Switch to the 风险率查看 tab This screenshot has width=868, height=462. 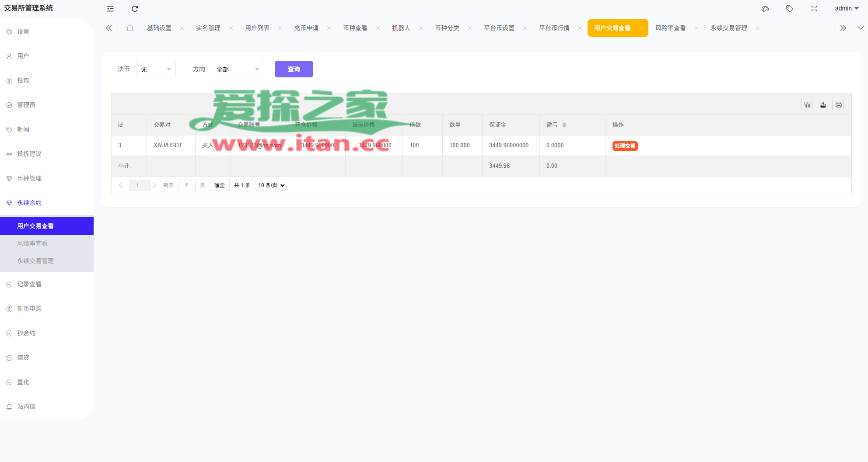tap(670, 28)
